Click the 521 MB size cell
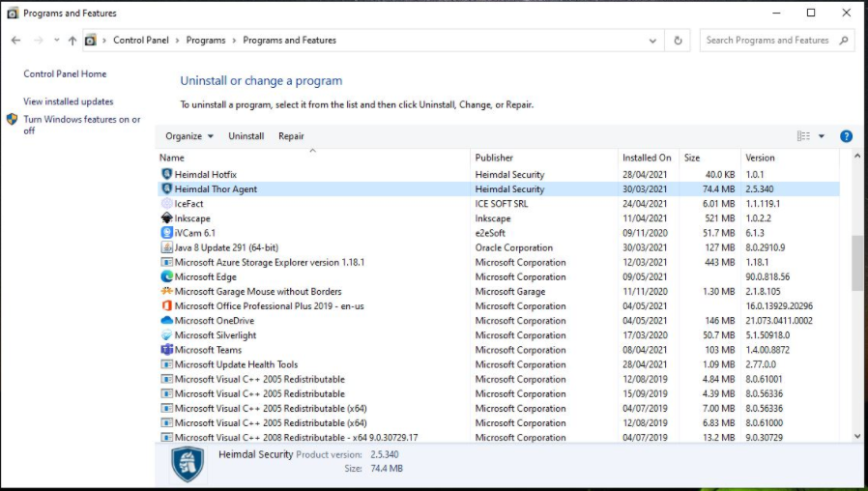868x491 pixels. click(720, 218)
